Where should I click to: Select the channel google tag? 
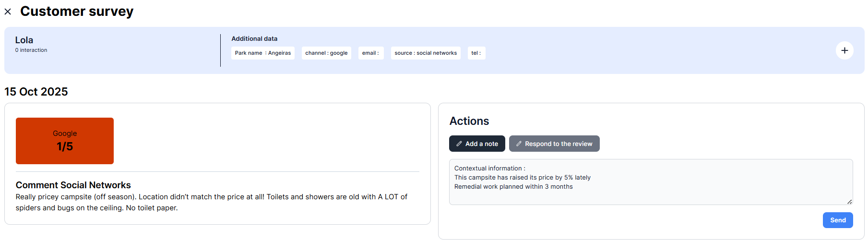(x=326, y=53)
